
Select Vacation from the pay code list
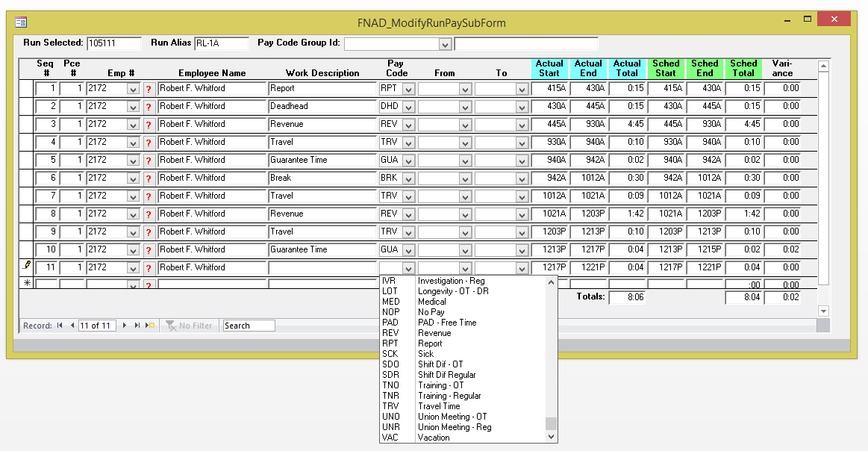433,438
